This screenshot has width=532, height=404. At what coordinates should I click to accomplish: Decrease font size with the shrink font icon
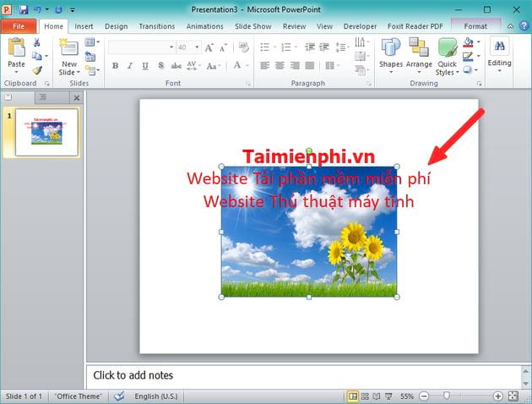[x=223, y=48]
